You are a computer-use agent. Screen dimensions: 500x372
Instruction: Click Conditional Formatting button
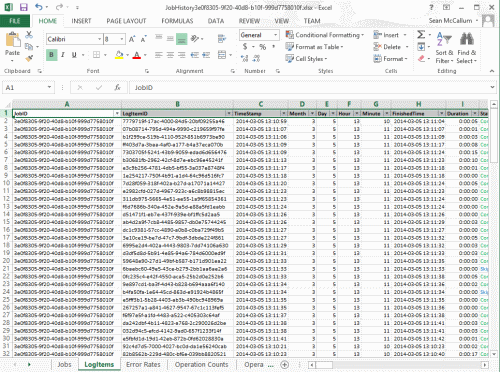pos(324,35)
